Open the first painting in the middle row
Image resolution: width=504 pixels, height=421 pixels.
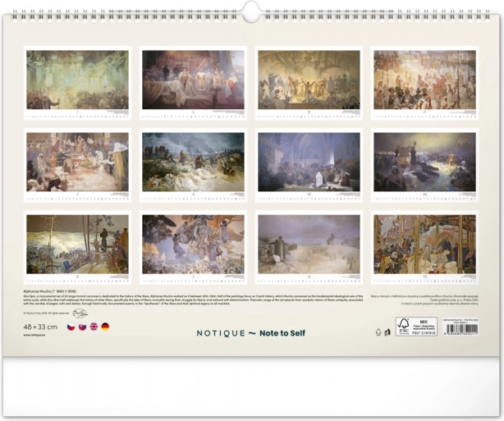[77, 162]
